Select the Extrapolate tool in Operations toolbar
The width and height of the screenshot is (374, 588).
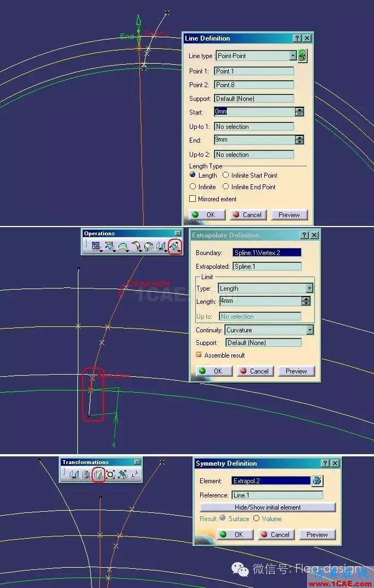pyautogui.click(x=174, y=246)
